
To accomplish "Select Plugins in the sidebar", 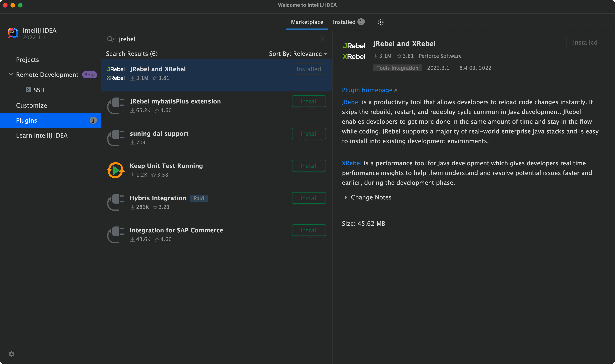I will (50, 121).
